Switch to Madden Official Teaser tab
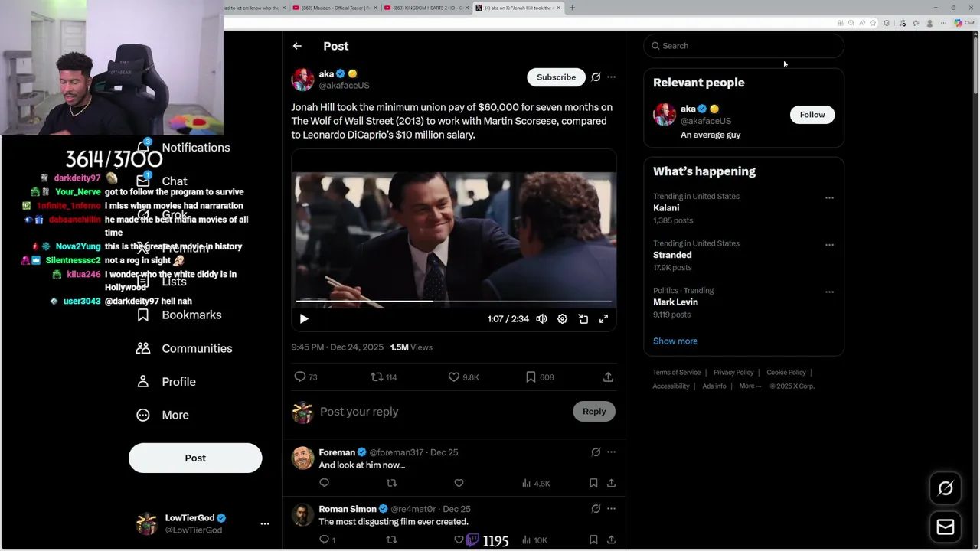The image size is (980, 551). tap(335, 8)
